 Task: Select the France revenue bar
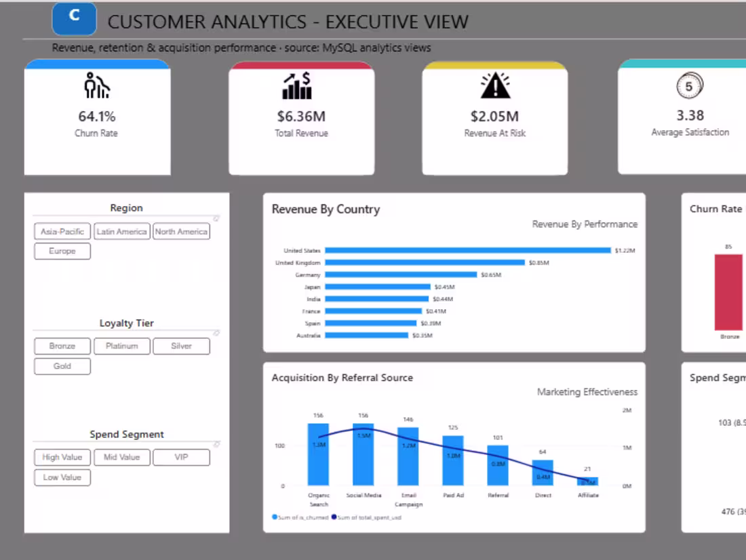tap(374, 311)
